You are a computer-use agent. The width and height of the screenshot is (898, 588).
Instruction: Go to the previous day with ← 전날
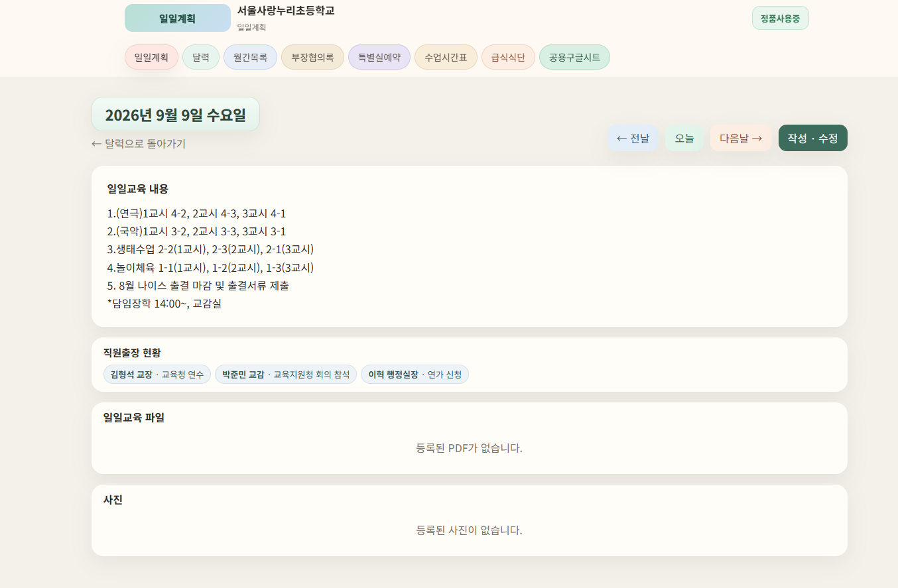coord(633,138)
